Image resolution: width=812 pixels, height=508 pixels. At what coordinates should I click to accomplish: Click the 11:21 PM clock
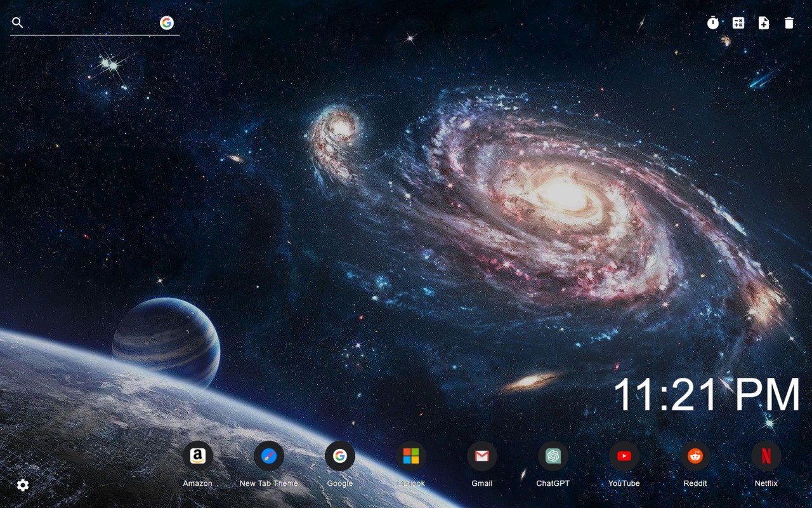click(x=707, y=394)
